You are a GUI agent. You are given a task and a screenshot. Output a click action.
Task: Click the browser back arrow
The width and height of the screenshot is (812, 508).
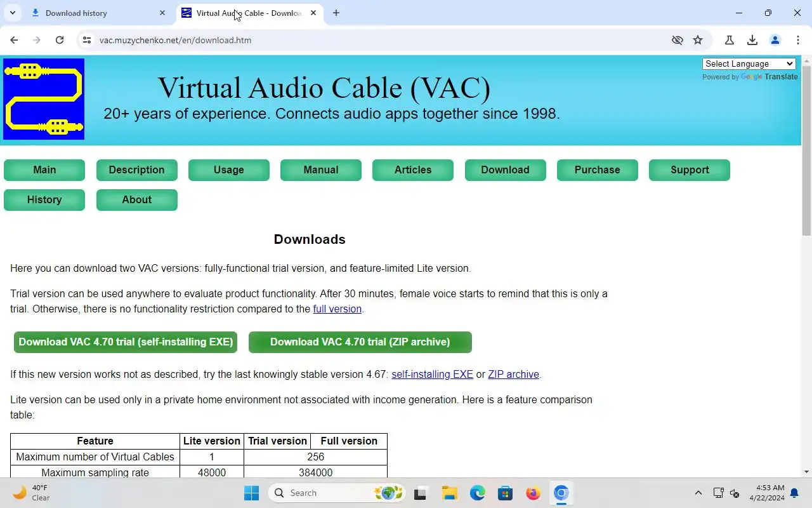coord(14,40)
